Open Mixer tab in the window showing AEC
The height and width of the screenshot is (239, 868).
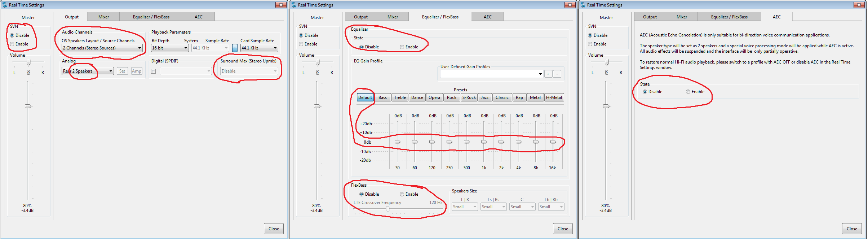pos(682,17)
